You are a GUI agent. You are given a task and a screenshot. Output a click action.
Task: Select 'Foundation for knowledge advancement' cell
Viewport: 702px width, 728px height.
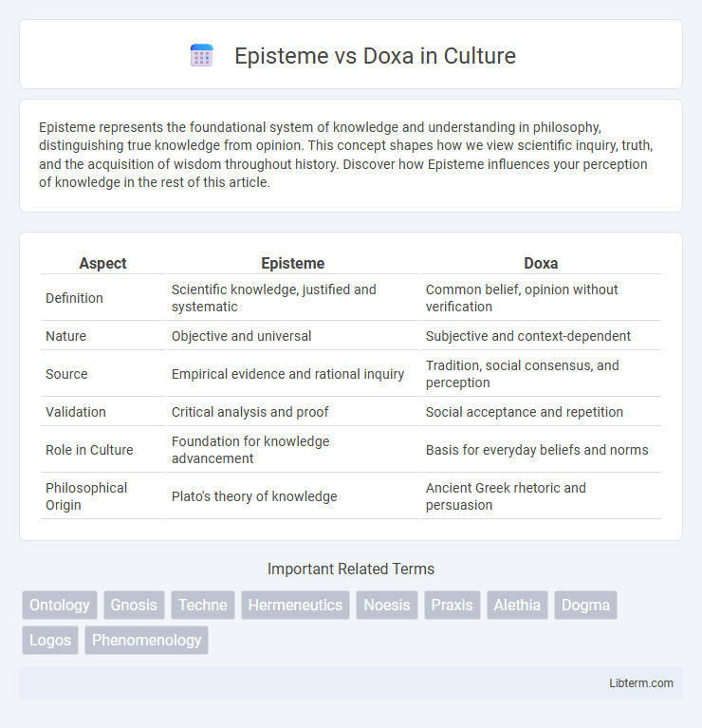(293, 450)
